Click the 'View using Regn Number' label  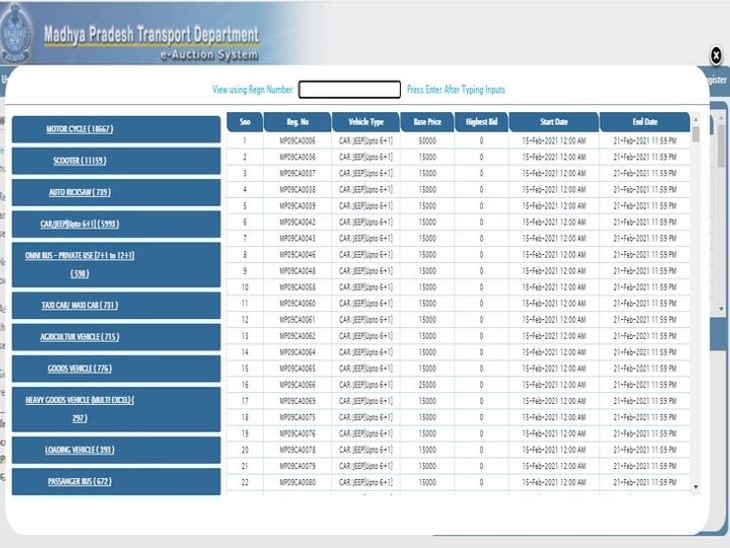(x=253, y=89)
